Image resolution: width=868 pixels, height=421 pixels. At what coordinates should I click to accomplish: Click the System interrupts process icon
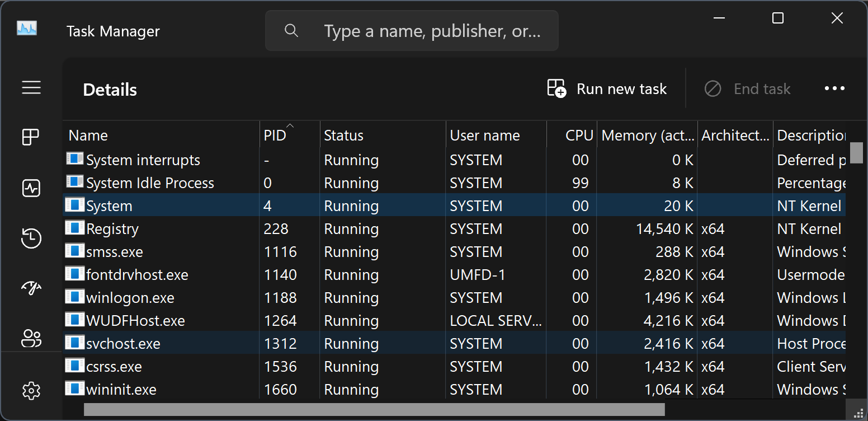[x=74, y=159]
